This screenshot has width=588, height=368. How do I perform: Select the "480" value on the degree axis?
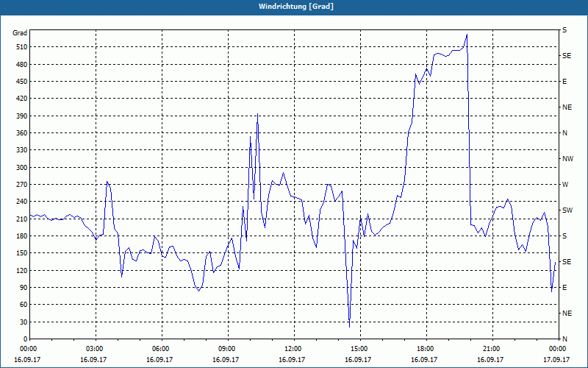(22, 64)
